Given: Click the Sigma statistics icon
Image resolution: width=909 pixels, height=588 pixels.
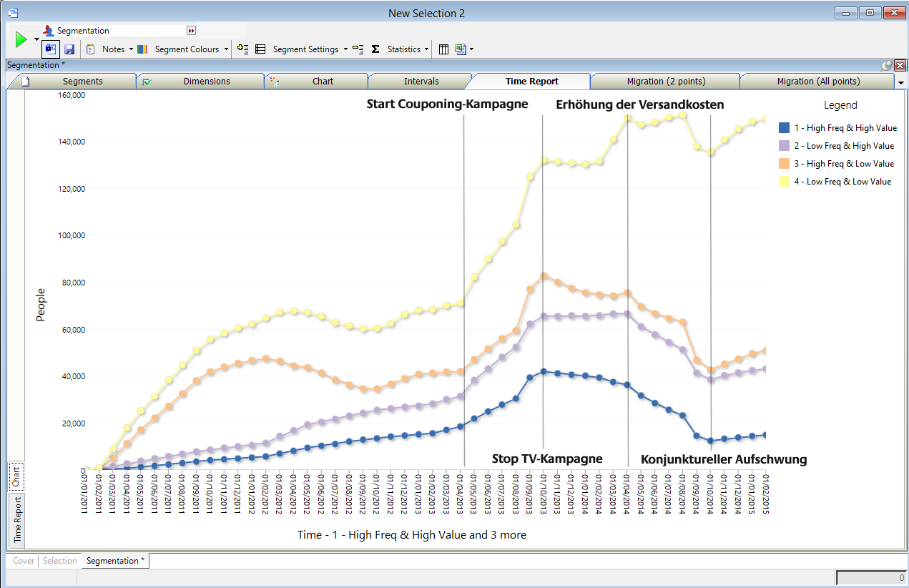Looking at the screenshot, I should [375, 49].
